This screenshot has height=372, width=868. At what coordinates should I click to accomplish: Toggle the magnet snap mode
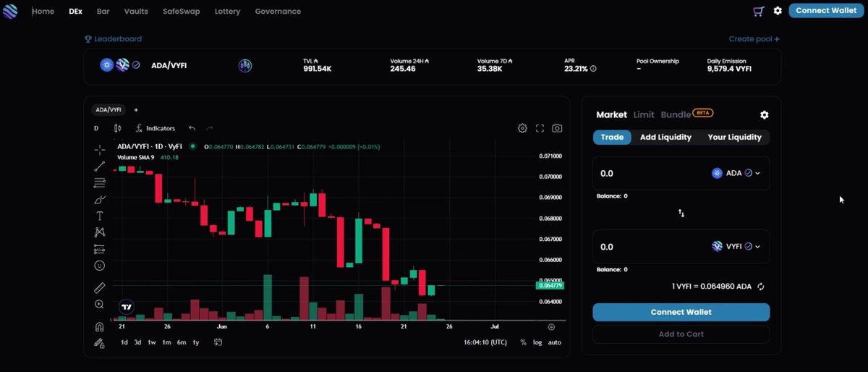[x=100, y=326]
